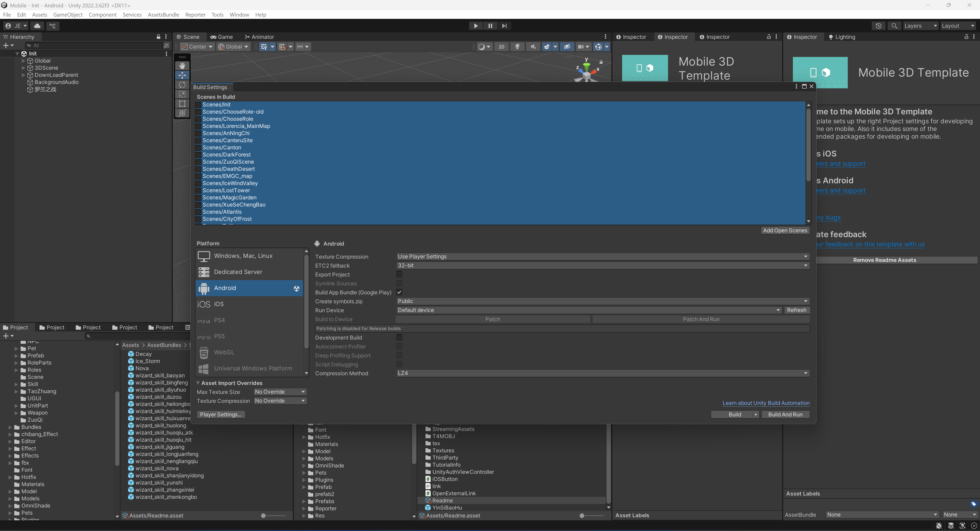Open Learn about Unity Build Automation link
980x531 pixels.
coord(766,403)
